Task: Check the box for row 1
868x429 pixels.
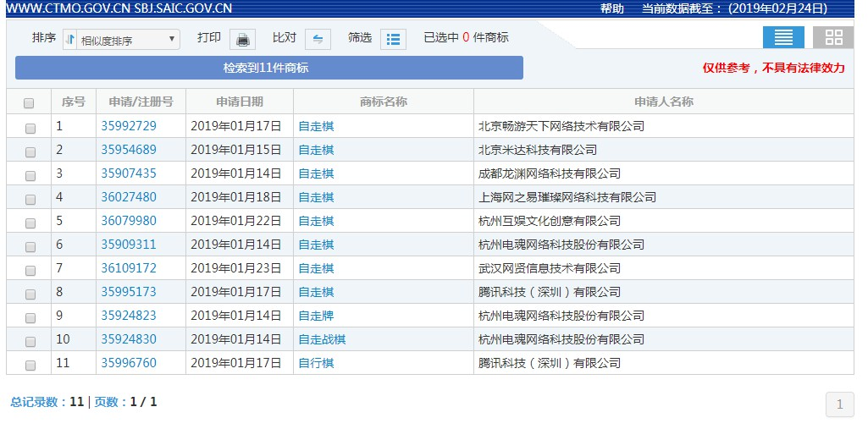Action: click(30, 129)
